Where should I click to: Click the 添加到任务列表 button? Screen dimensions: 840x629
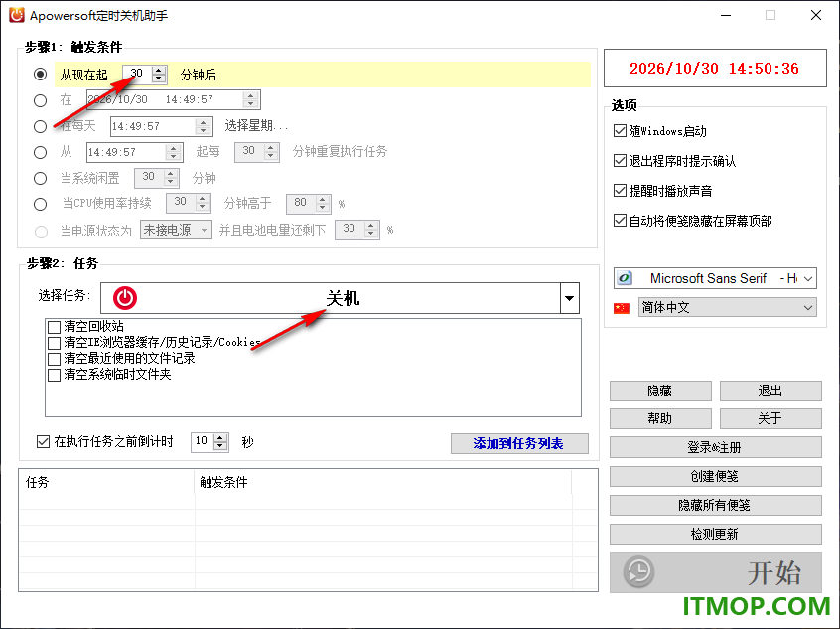pyautogui.click(x=519, y=443)
